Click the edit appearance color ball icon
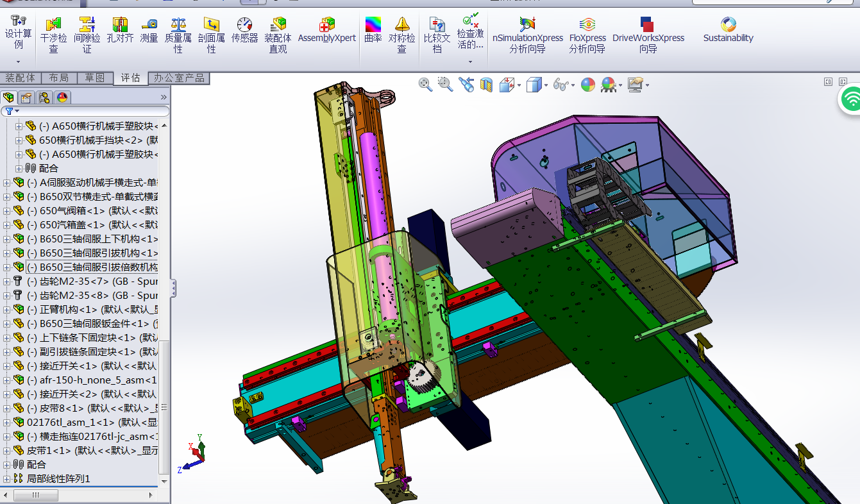Image resolution: width=860 pixels, height=504 pixels. 587,85
